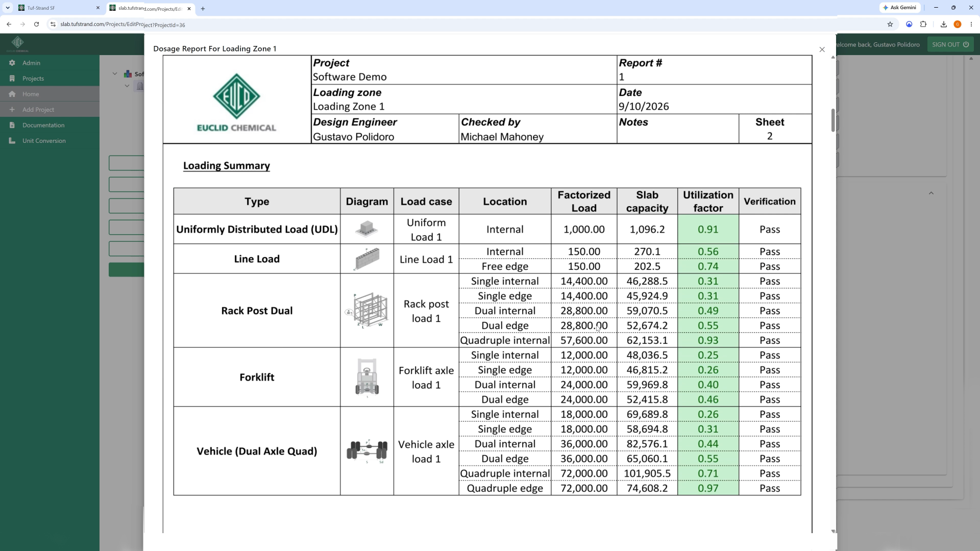Click the Euclid Chemical logo in sidebar header
This screenshot has height=551, width=980.
click(x=18, y=44)
